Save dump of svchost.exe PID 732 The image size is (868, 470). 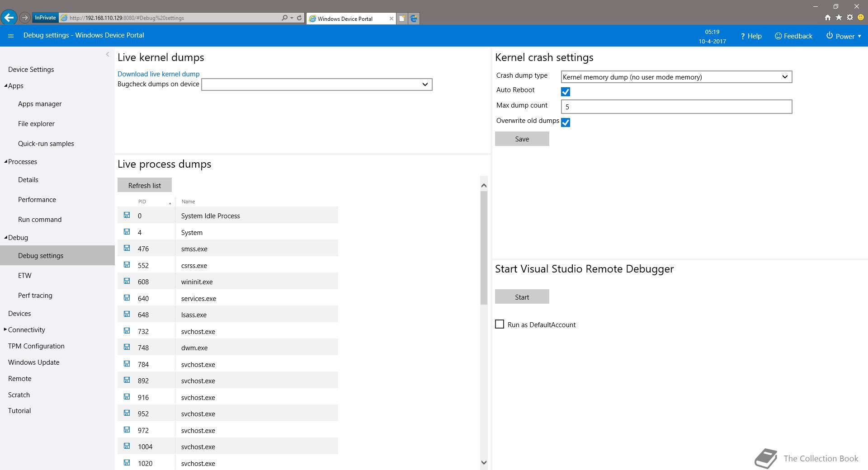tap(127, 331)
